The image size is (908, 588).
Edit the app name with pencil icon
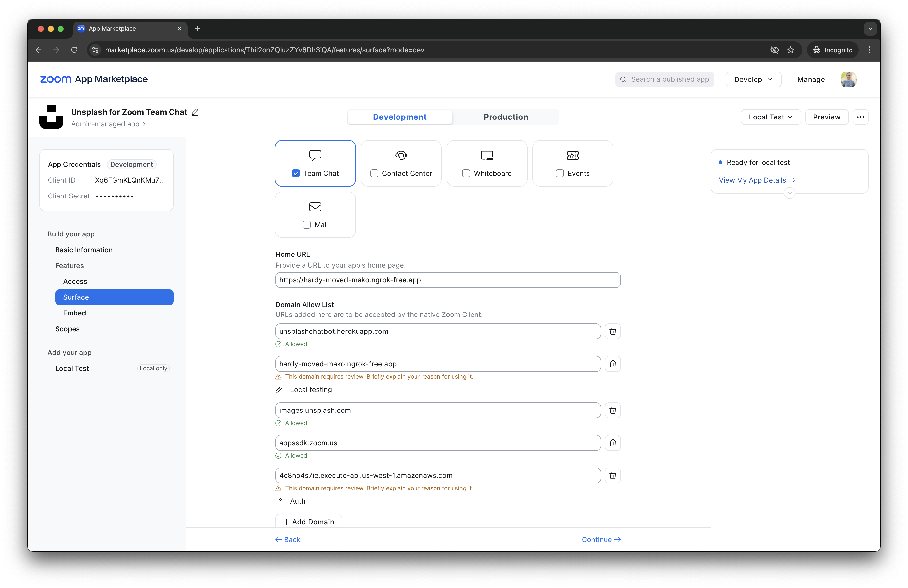pos(195,112)
